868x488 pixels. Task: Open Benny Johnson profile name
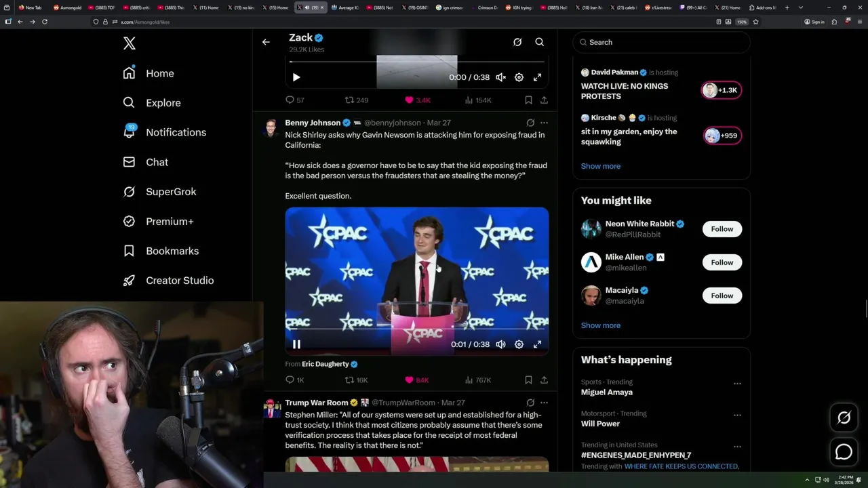[313, 123]
